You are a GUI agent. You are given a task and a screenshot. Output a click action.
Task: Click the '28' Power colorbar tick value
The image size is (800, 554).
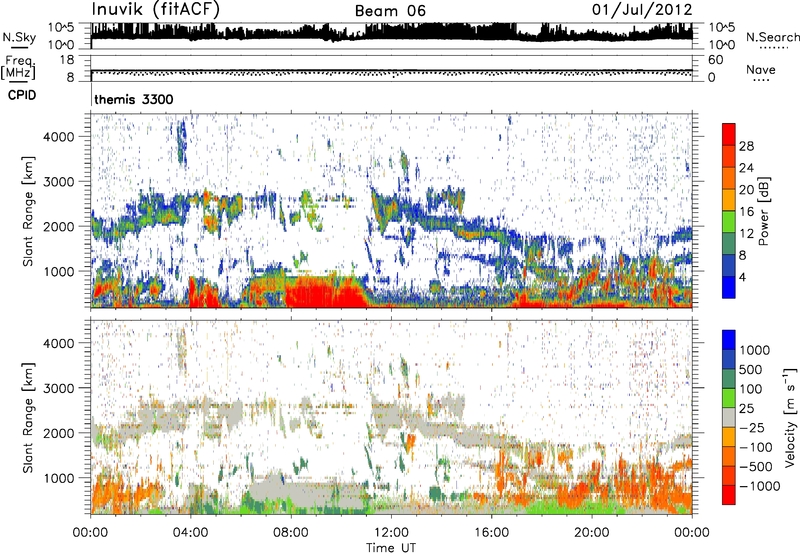(746, 146)
